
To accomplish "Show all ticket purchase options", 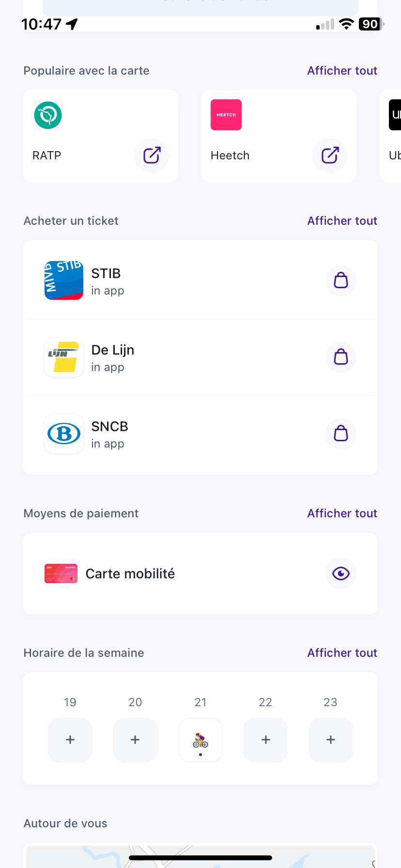I will click(342, 221).
